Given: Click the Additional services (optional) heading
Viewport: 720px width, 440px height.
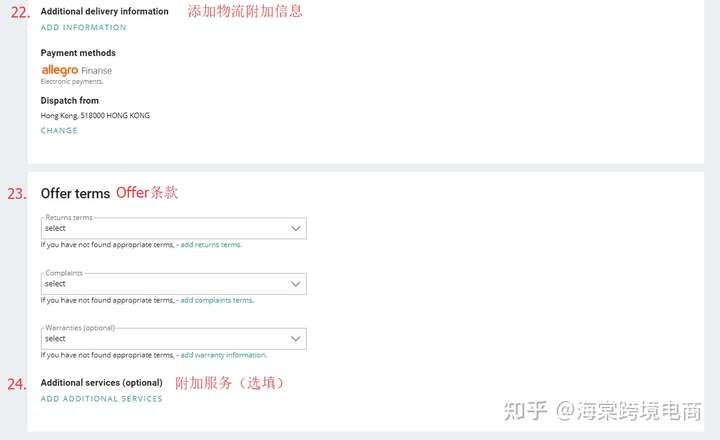Looking at the screenshot, I should (x=101, y=383).
